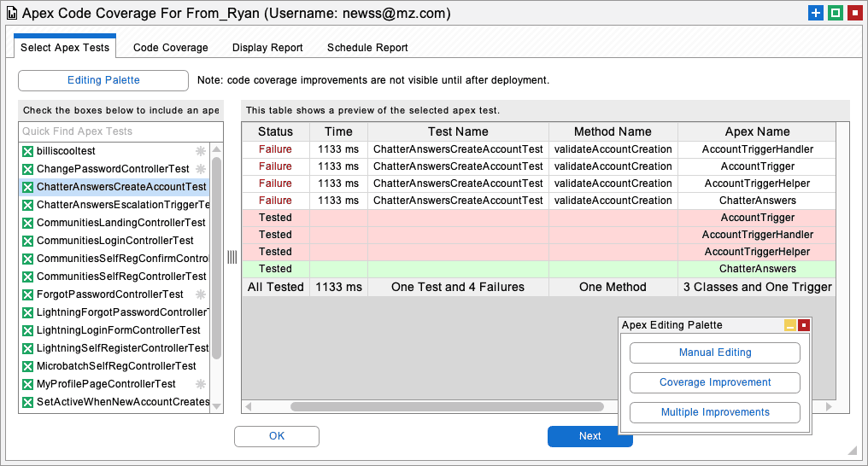868x466 pixels.
Task: Toggle CommunitiesSelfRegConfirmController checkbox
Action: [x=27, y=259]
